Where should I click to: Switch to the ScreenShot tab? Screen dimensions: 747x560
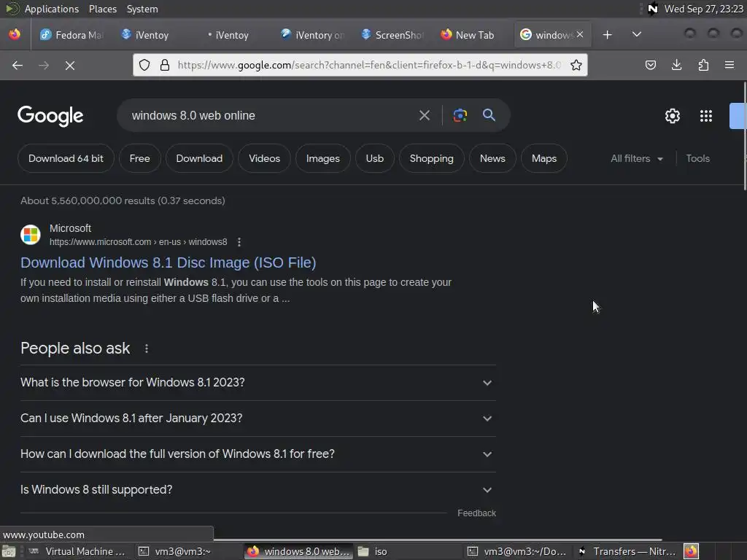point(392,35)
